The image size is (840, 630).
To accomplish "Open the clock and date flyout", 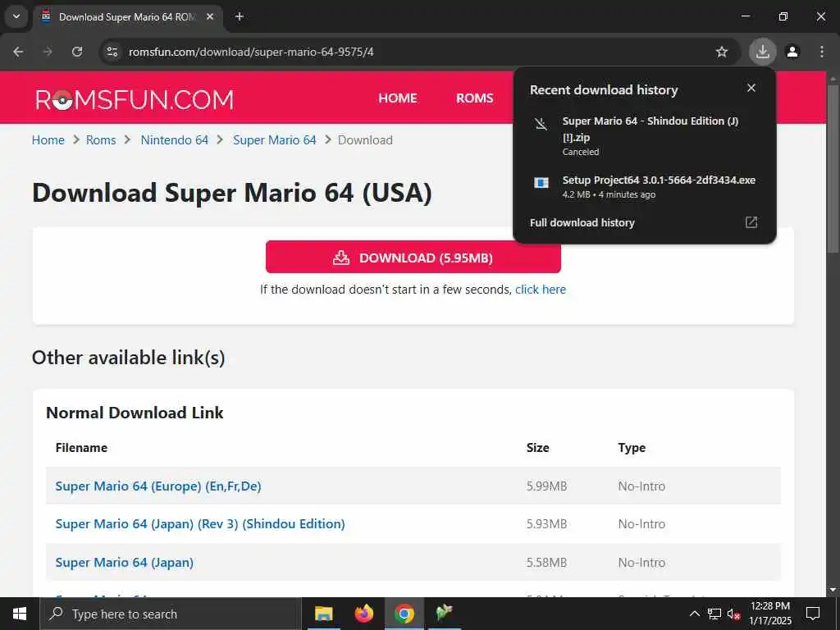I will coord(769,614).
